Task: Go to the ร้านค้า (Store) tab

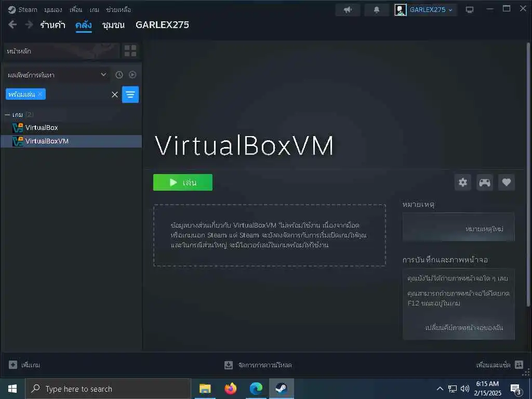Action: point(52,25)
